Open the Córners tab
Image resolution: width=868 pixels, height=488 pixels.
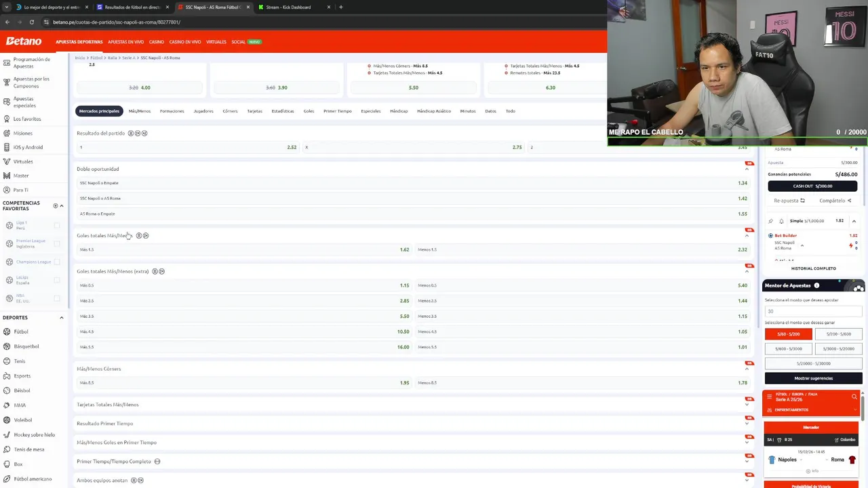[x=230, y=111]
